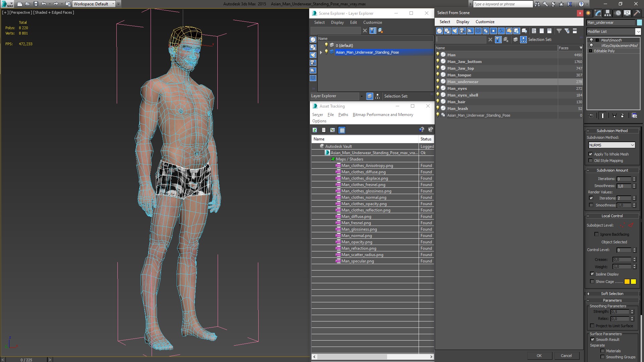Image resolution: width=644 pixels, height=362 pixels.
Task: Click the binoculars search icon
Action: 537,4
